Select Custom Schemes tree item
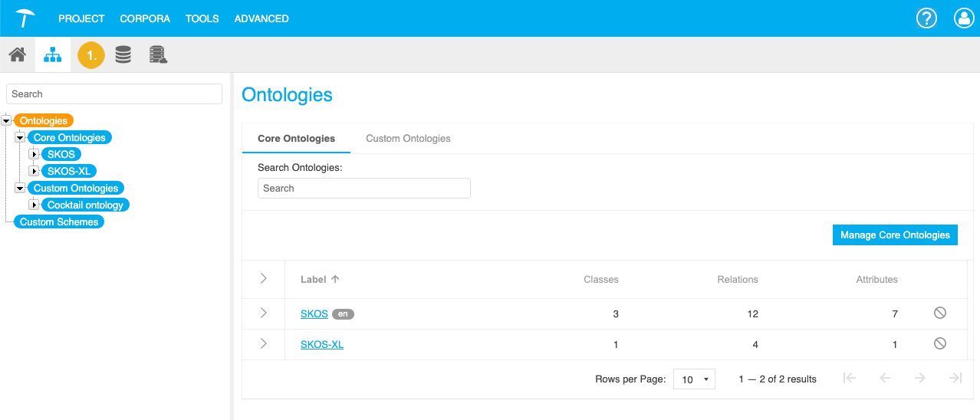 (59, 222)
